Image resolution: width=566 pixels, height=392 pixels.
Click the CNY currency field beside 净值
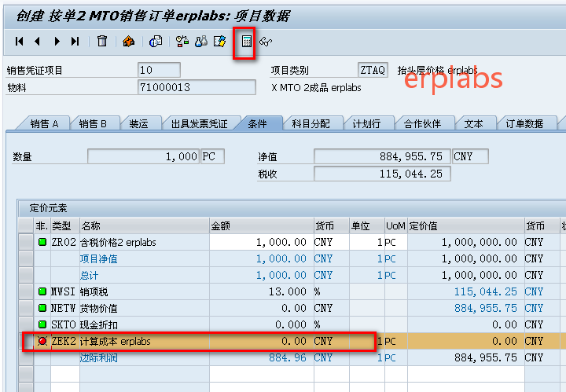(470, 156)
